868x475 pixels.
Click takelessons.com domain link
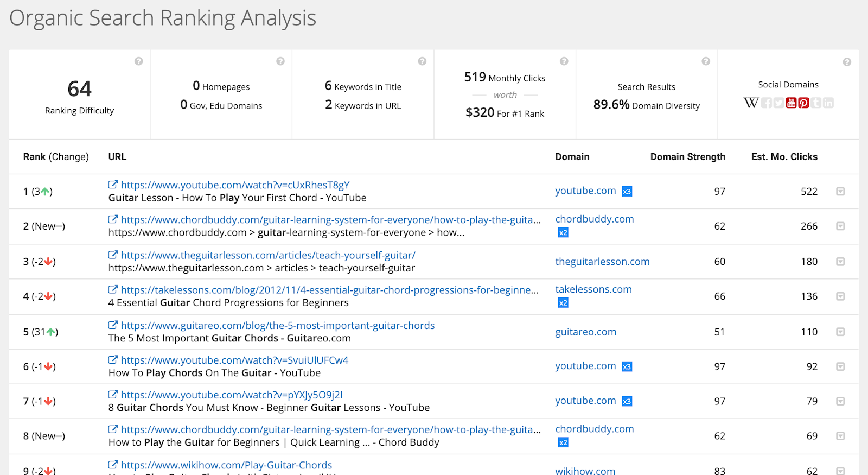coord(593,289)
